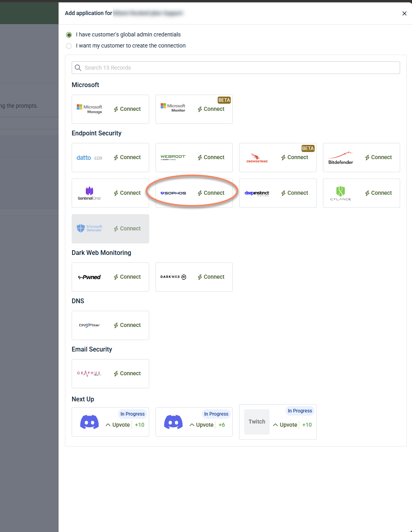
Task: Click the 'Email Security' heading
Action: (92, 350)
